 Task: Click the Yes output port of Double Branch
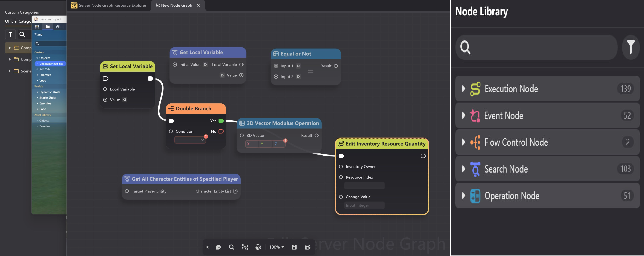[x=221, y=121]
